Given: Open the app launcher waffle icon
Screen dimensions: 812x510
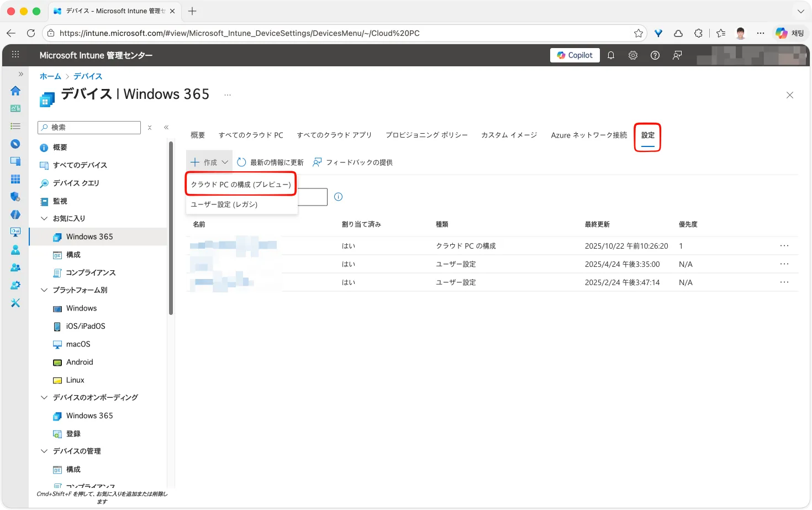Looking at the screenshot, I should (x=15, y=55).
